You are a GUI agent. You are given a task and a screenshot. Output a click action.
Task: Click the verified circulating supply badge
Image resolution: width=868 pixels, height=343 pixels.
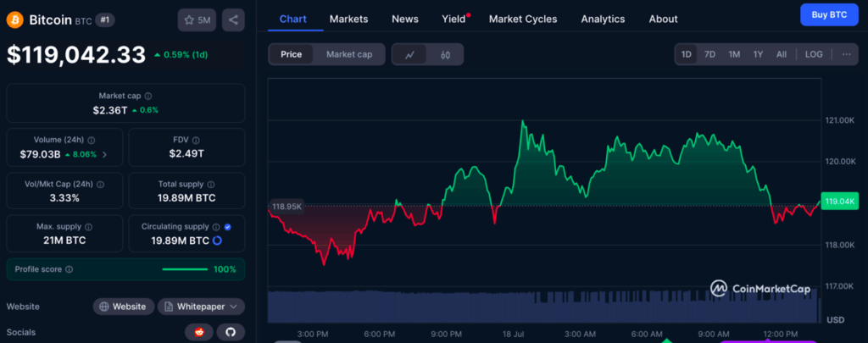[x=228, y=227]
